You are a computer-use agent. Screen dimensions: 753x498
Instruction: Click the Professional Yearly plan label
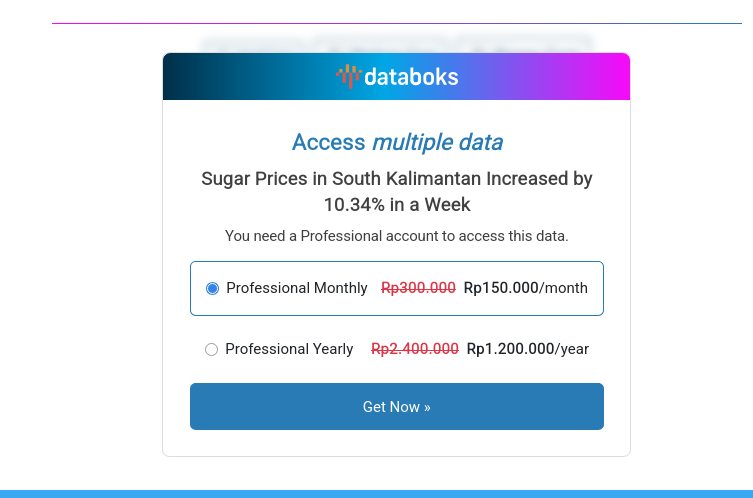tap(289, 349)
